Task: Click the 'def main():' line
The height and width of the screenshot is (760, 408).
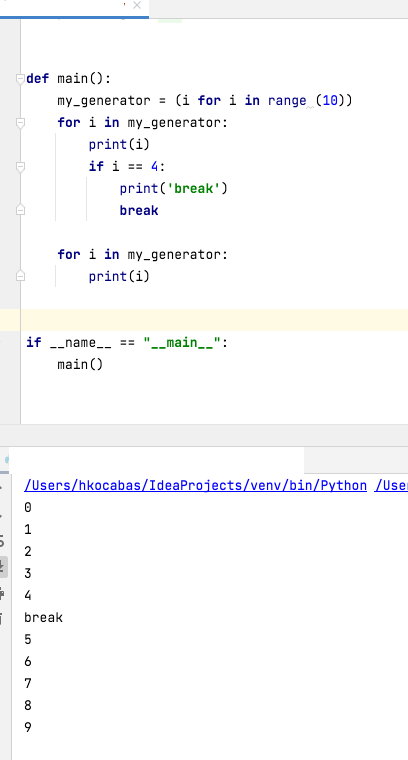Action: tap(69, 79)
